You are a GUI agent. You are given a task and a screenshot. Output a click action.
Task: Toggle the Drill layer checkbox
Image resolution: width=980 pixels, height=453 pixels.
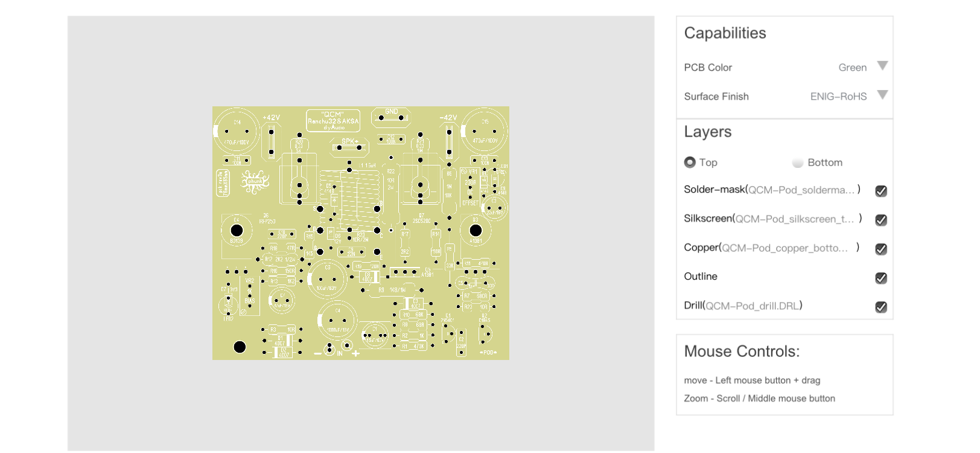coord(881,307)
